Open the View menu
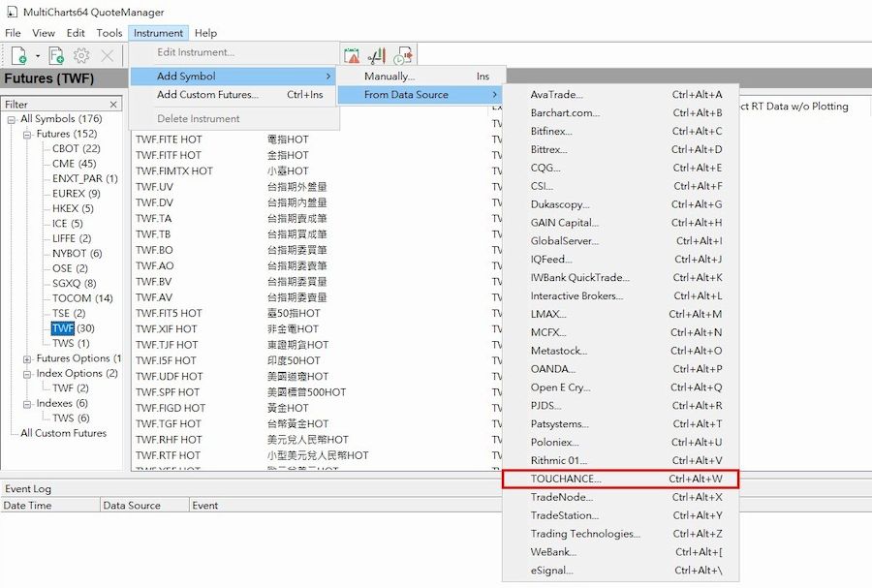 44,33
